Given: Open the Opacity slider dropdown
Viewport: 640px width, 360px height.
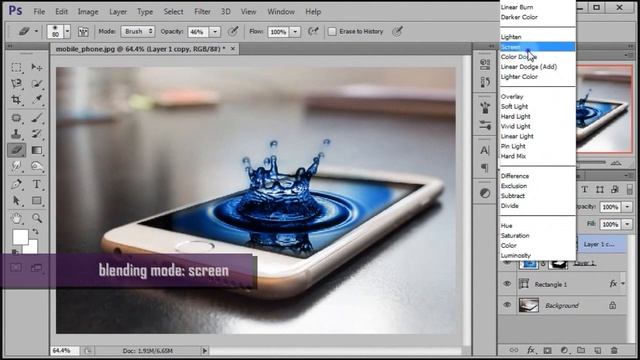Looking at the screenshot, I should coord(215,32).
